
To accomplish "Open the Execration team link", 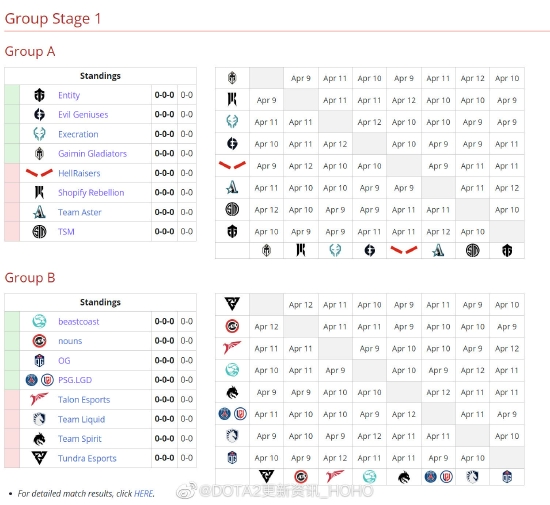I will point(78,134).
